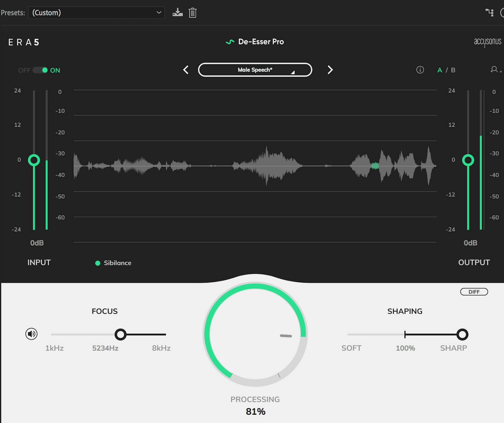Click the INPUT gain slider handle
The height and width of the screenshot is (423, 504).
click(x=34, y=160)
